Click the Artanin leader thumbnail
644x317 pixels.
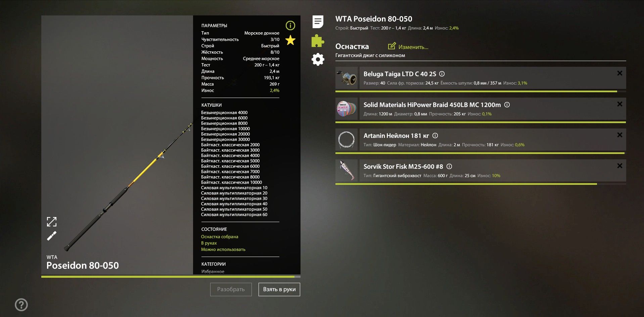[347, 140]
